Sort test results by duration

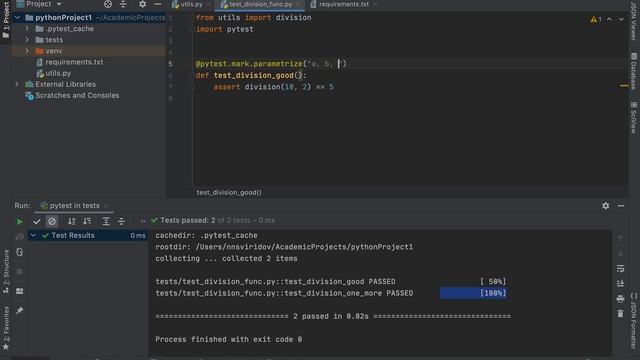[87, 221]
